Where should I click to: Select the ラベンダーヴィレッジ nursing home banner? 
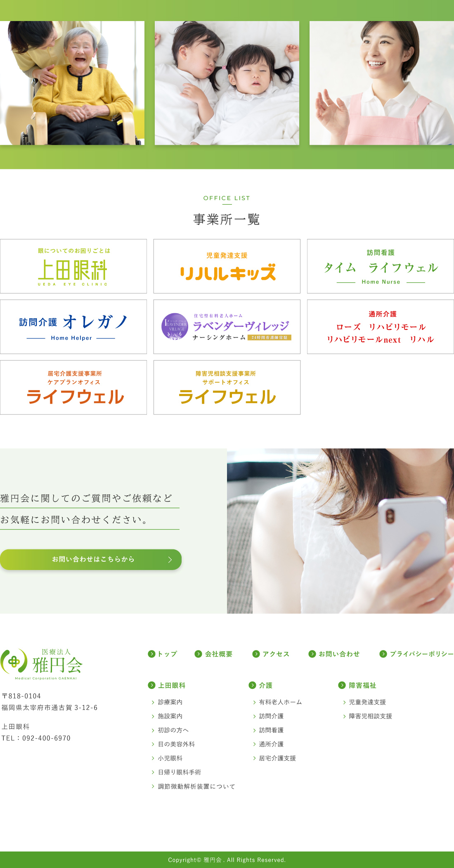(227, 327)
